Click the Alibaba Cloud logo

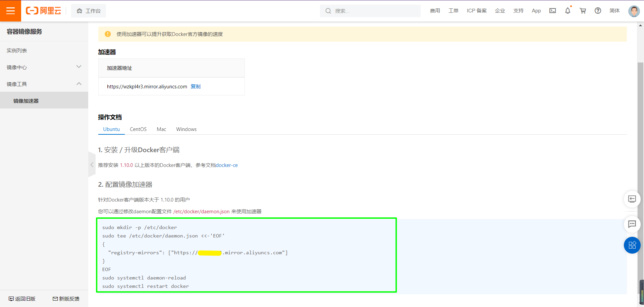tap(44, 11)
